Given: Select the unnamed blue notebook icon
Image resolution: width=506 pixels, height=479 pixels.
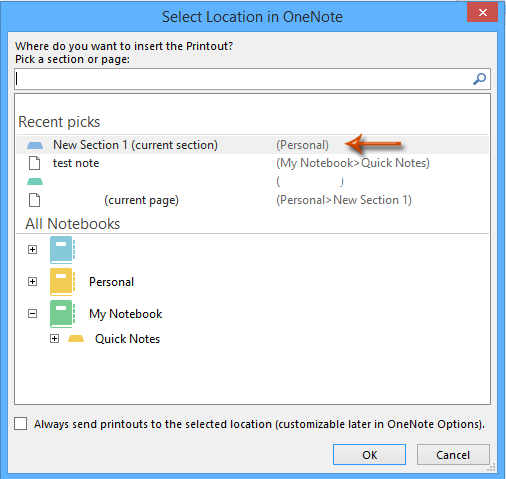Looking at the screenshot, I should pos(62,250).
